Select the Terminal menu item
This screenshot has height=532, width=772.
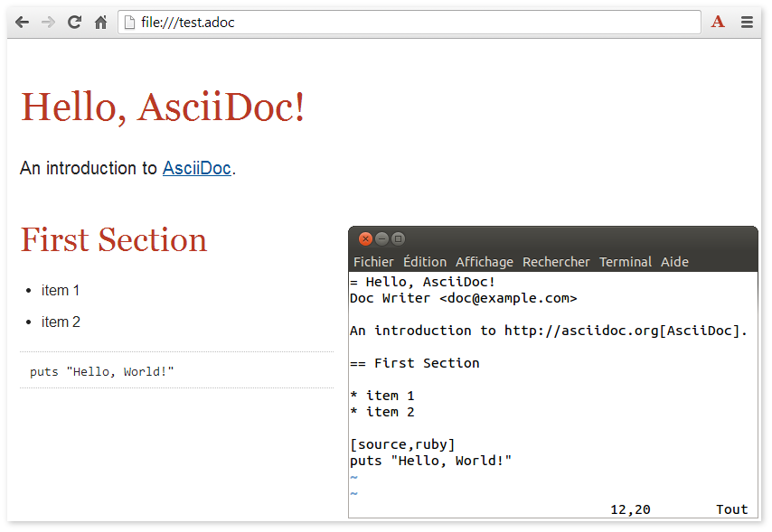[x=626, y=262]
